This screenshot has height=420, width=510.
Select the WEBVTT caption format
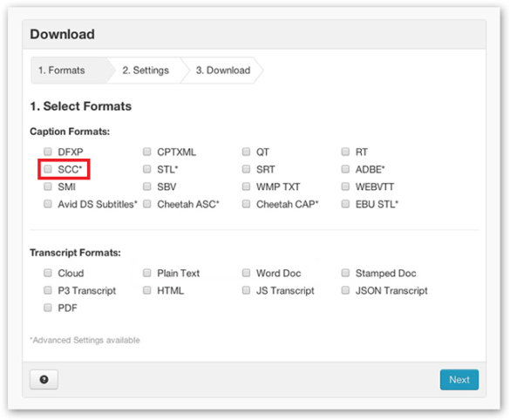pos(345,186)
